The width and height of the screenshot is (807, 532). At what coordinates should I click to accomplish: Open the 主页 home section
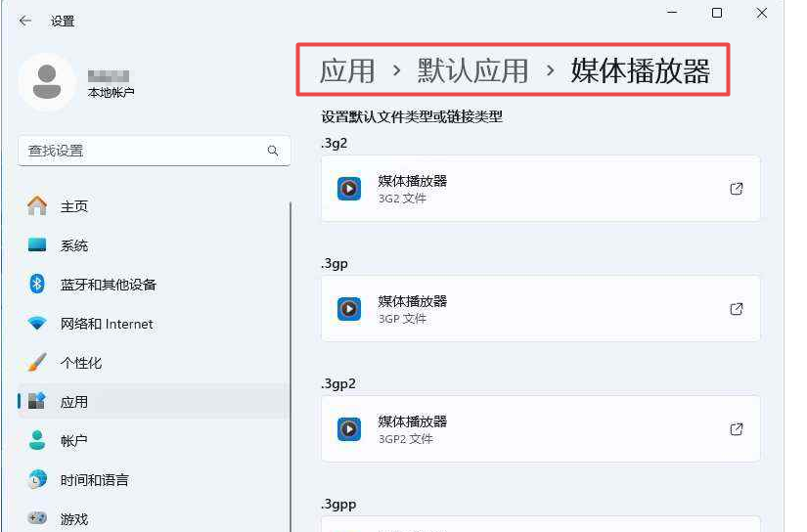tap(152, 206)
